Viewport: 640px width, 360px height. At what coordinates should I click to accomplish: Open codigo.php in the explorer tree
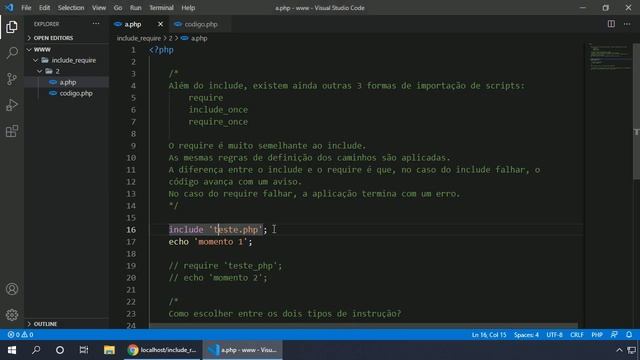pyautogui.click(x=67, y=93)
